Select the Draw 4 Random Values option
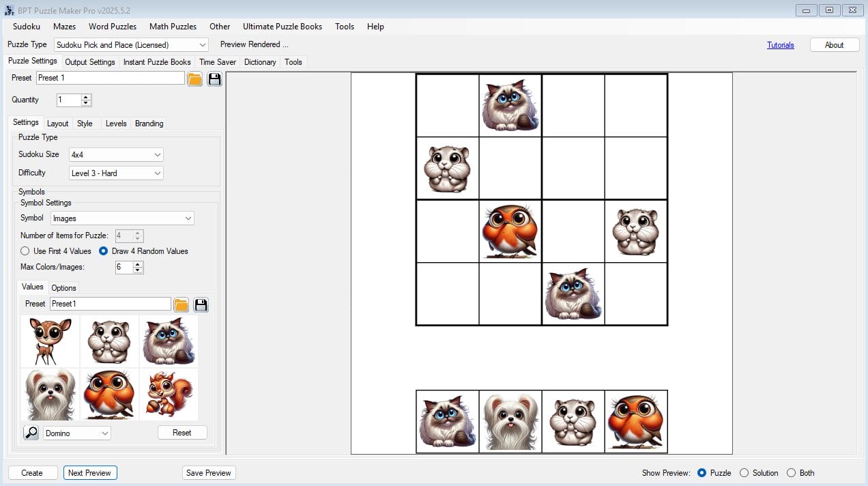 [x=102, y=251]
